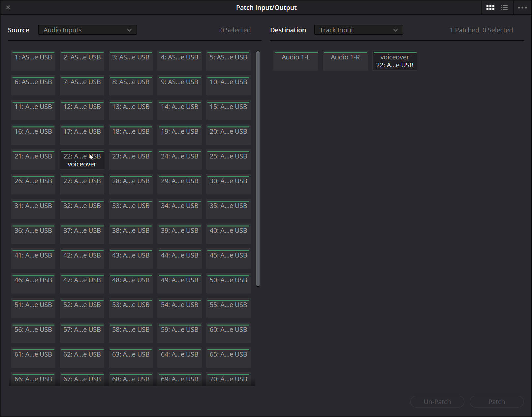The width and height of the screenshot is (532, 417).
Task: Open the Source Audio Inputs dropdown
Action: [87, 30]
